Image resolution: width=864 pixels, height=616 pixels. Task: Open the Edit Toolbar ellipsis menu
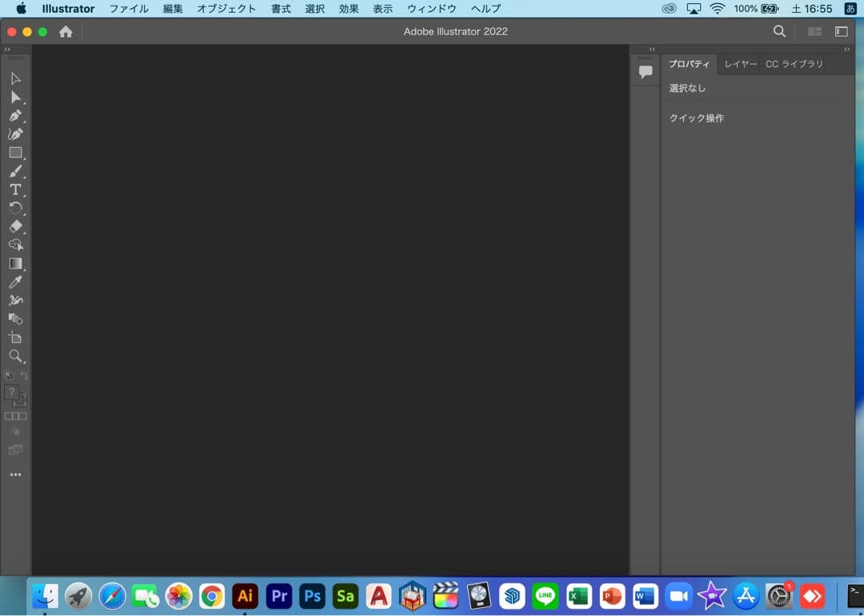tap(15, 474)
